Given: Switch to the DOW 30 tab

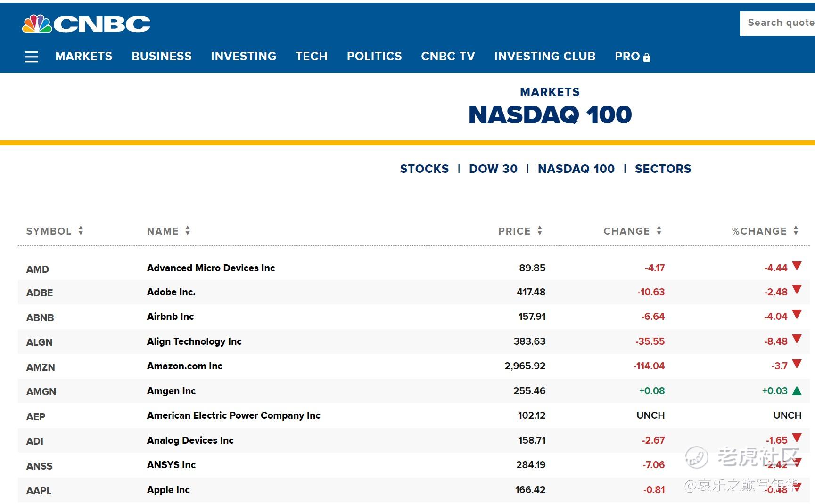Looking at the screenshot, I should coord(493,169).
